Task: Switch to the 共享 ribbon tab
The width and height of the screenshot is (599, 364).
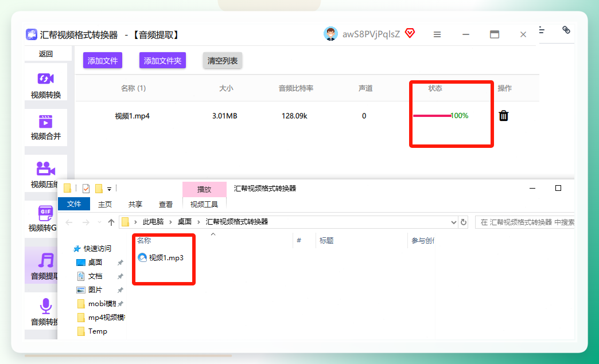Action: 135,205
